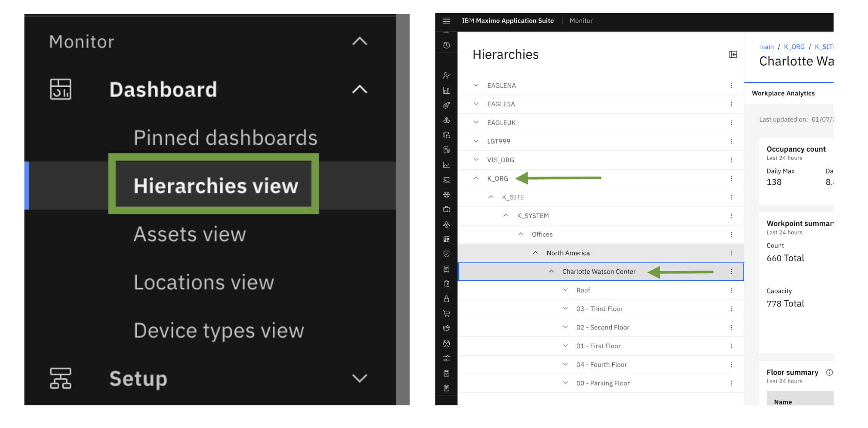Select the Roof tree row

coord(600,290)
